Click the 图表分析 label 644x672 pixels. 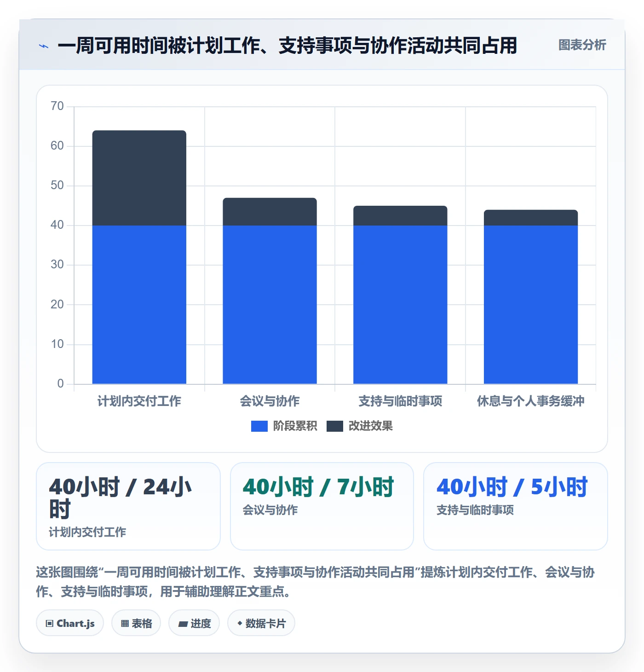tap(582, 45)
